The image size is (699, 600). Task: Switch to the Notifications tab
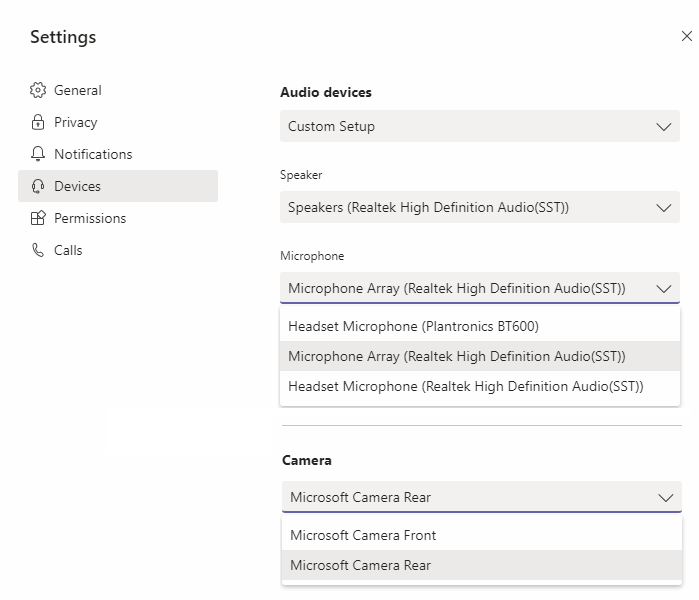(93, 154)
